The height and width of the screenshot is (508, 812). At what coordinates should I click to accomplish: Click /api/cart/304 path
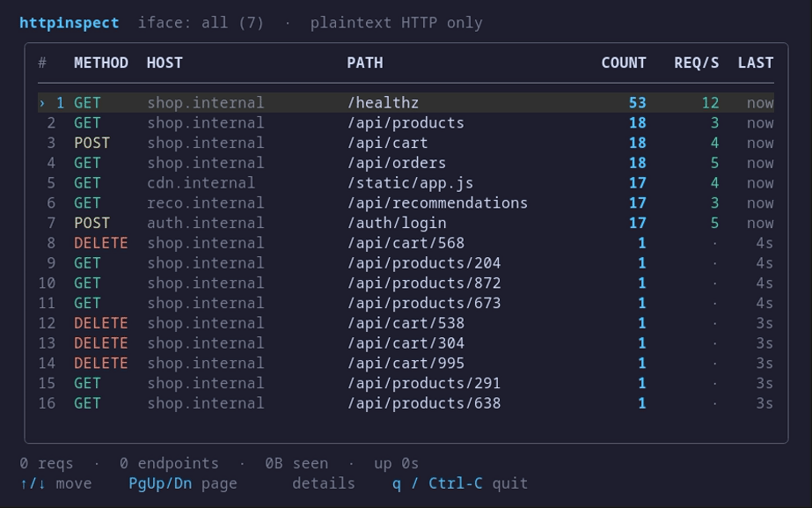click(406, 343)
